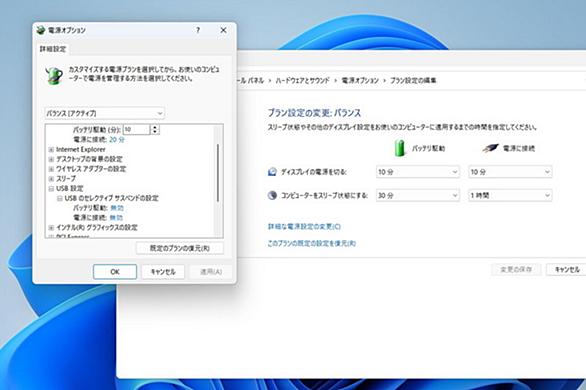Viewport: 586px width, 390px height.
Task: Go to ハードウェアとサウンド in breadcrumb
Action: pos(303,80)
